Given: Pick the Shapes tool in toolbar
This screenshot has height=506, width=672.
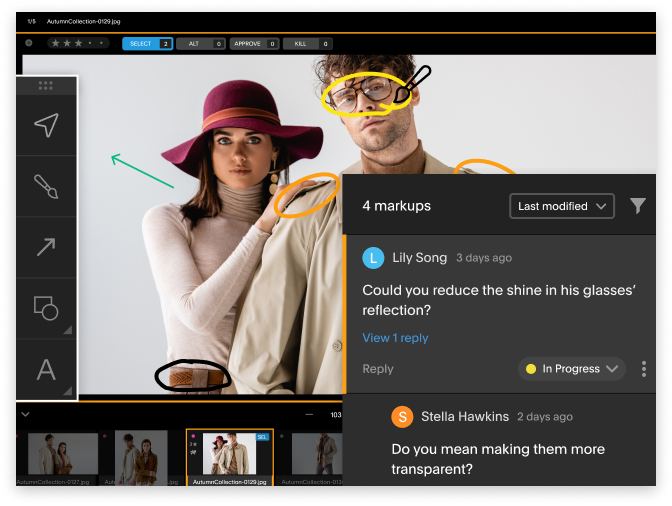Looking at the screenshot, I should tap(46, 308).
